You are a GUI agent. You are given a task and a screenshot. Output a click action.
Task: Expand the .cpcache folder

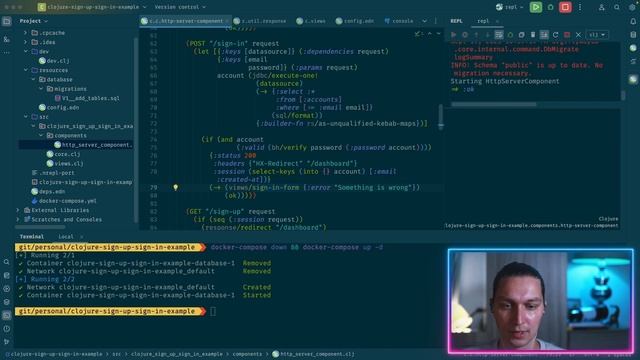(25, 33)
